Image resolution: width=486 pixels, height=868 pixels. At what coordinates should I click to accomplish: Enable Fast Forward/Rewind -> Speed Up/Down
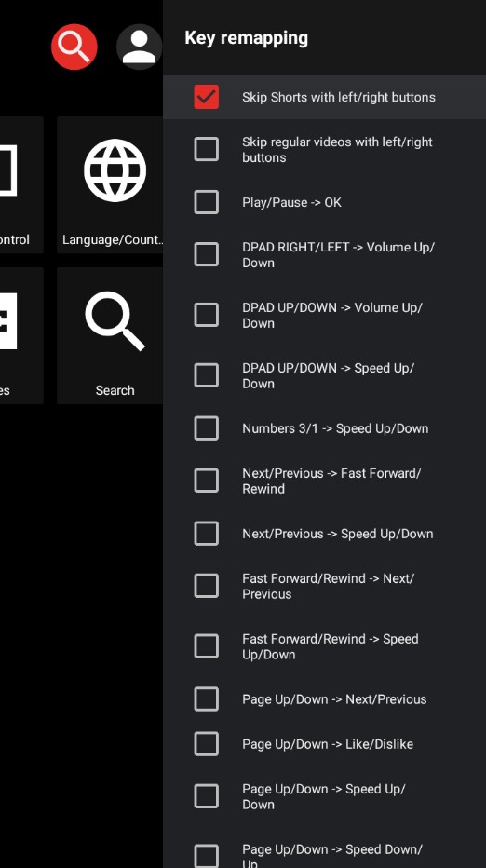click(x=324, y=646)
